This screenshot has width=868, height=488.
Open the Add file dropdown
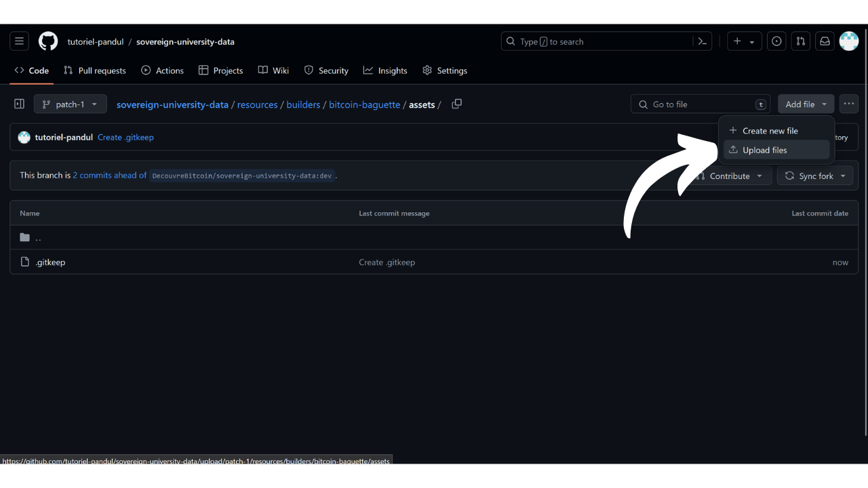coord(806,104)
